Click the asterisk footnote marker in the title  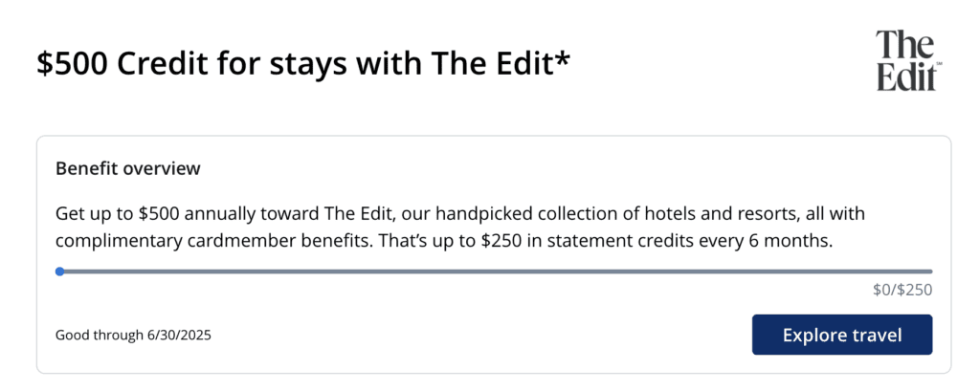click(563, 57)
